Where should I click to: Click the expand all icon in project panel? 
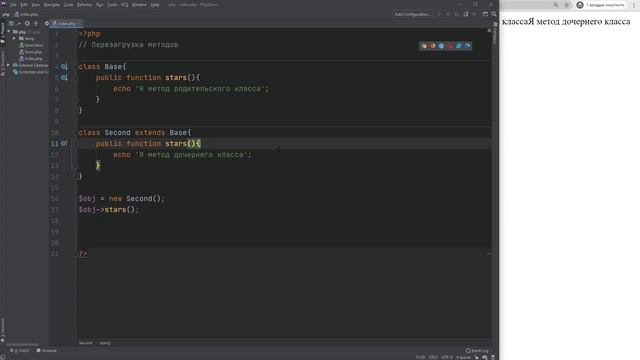(36, 24)
